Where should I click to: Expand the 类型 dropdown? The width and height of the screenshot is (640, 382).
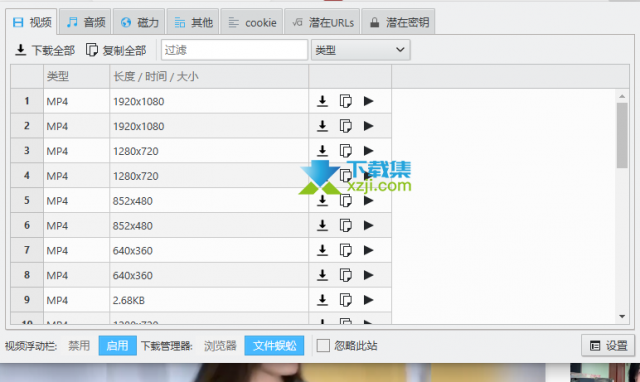[x=360, y=50]
